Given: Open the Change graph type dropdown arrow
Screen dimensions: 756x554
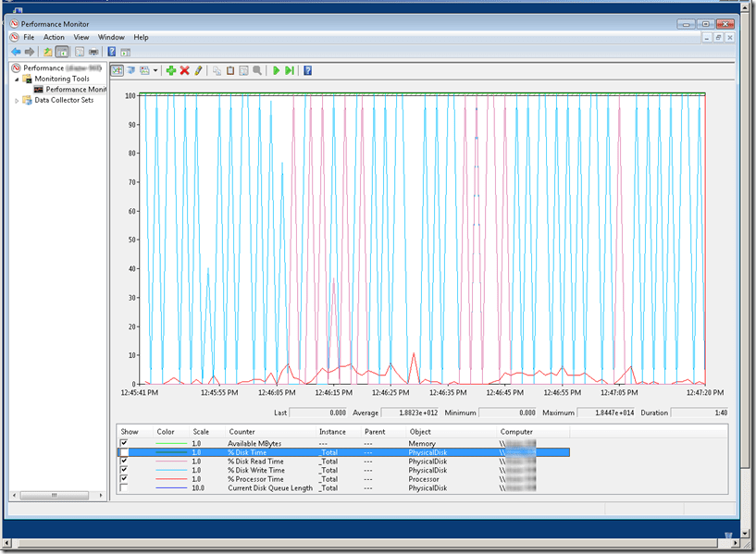Looking at the screenshot, I should pyautogui.click(x=156, y=70).
